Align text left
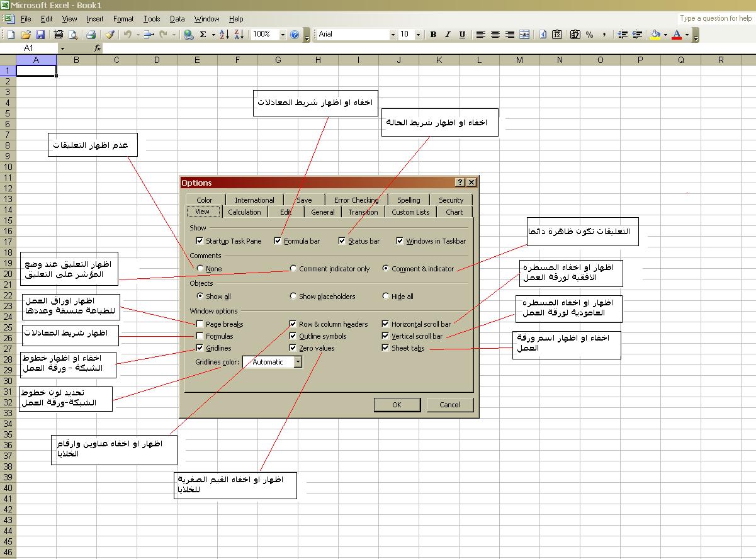The width and height of the screenshot is (756, 559). (x=481, y=35)
